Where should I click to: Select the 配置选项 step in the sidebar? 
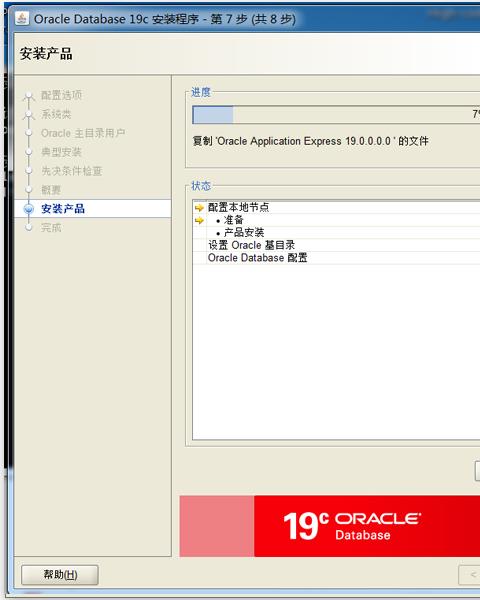click(x=61, y=95)
